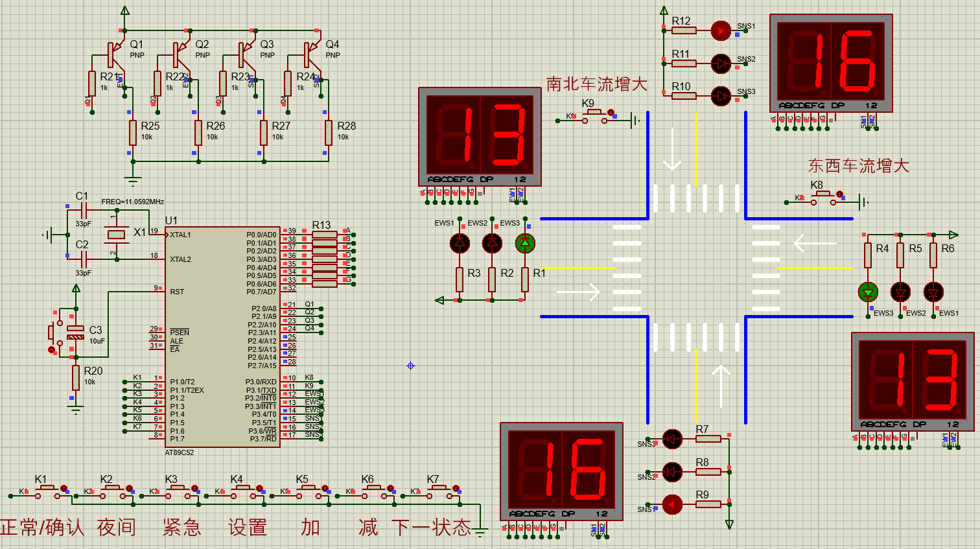Click the SNS2 LED connected to R11
This screenshot has width=980, height=549.
[x=721, y=64]
